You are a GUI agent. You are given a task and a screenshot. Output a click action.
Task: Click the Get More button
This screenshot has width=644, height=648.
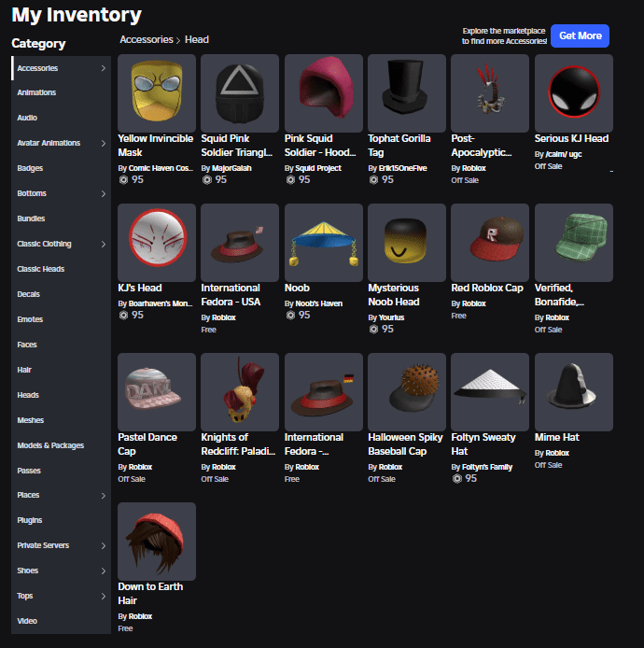pos(580,36)
